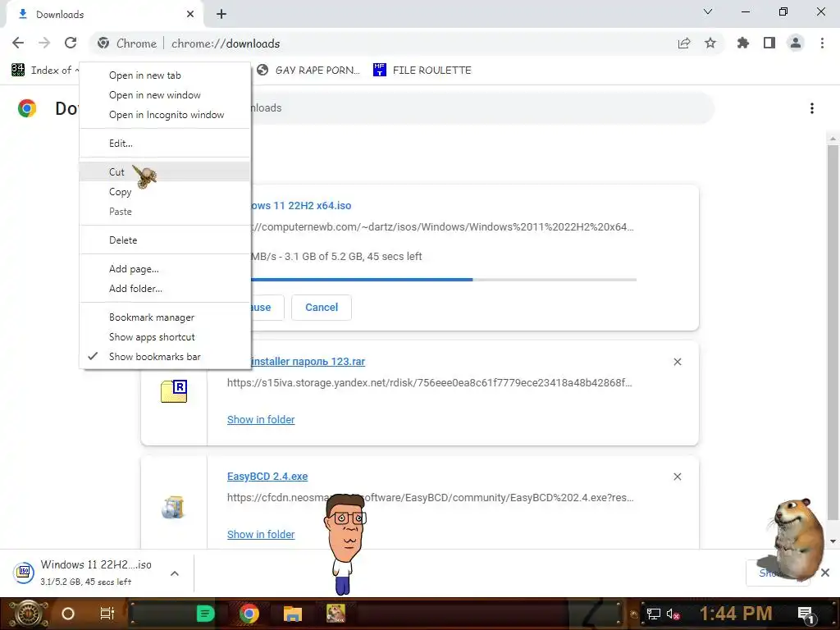This screenshot has width=840, height=630.
Task: Open the notification center icon
Action: coord(806,614)
